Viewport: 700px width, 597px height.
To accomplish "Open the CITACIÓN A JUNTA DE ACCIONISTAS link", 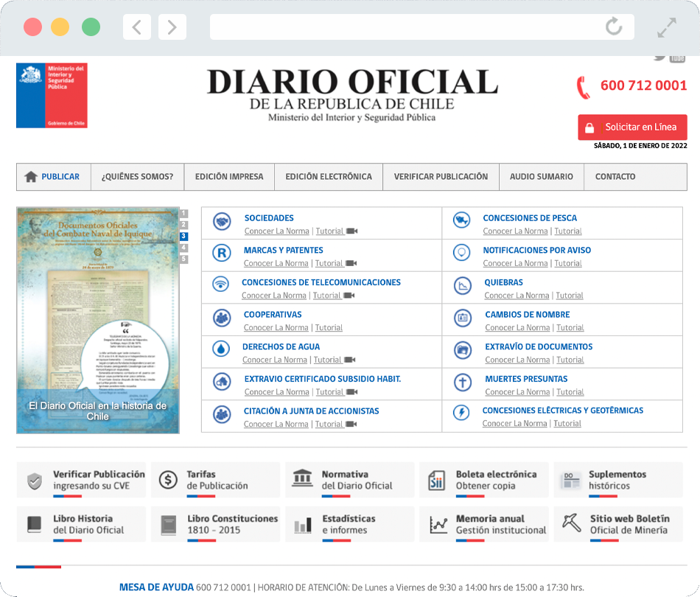I will pos(311,411).
